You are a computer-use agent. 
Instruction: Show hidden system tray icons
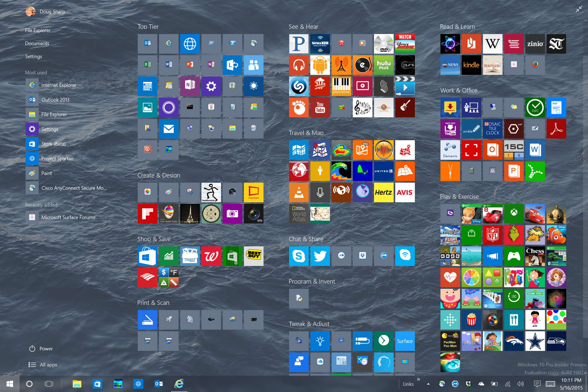click(x=428, y=384)
